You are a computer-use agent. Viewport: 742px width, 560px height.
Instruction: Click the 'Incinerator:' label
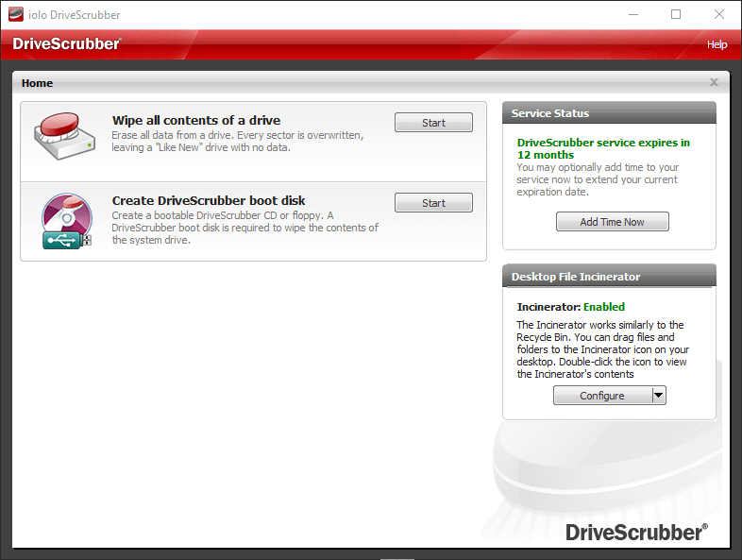pos(548,307)
